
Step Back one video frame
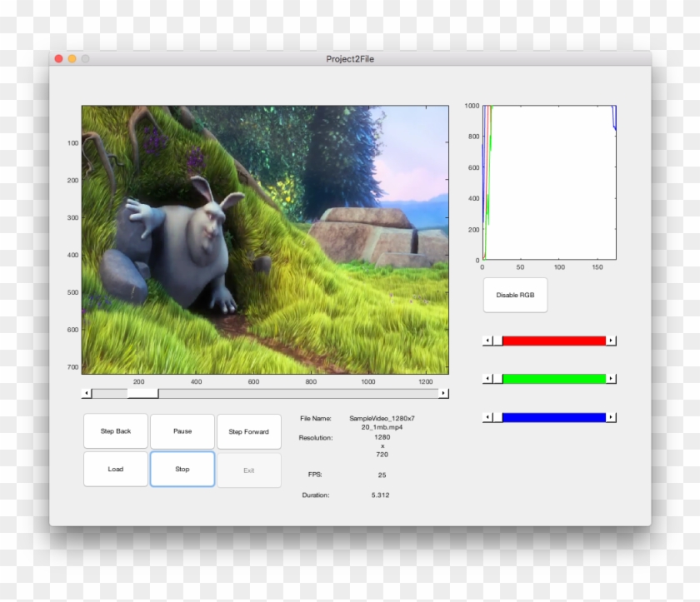(x=115, y=430)
